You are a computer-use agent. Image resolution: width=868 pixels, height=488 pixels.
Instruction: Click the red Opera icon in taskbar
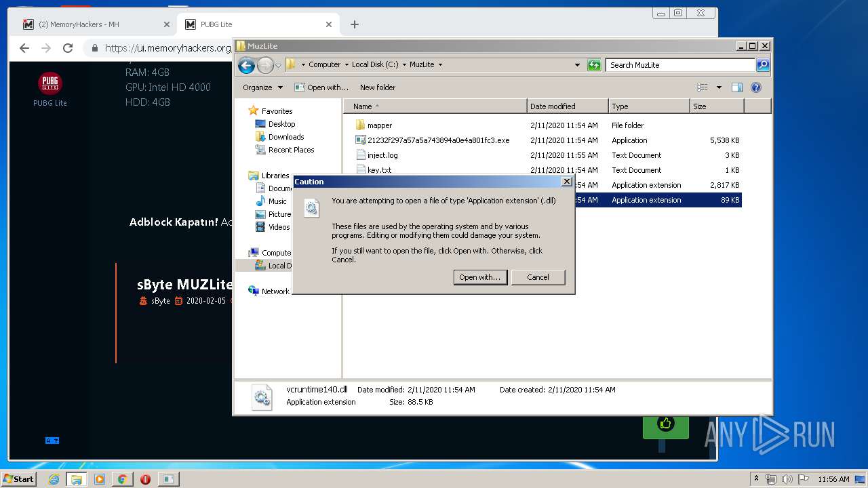pos(145,479)
